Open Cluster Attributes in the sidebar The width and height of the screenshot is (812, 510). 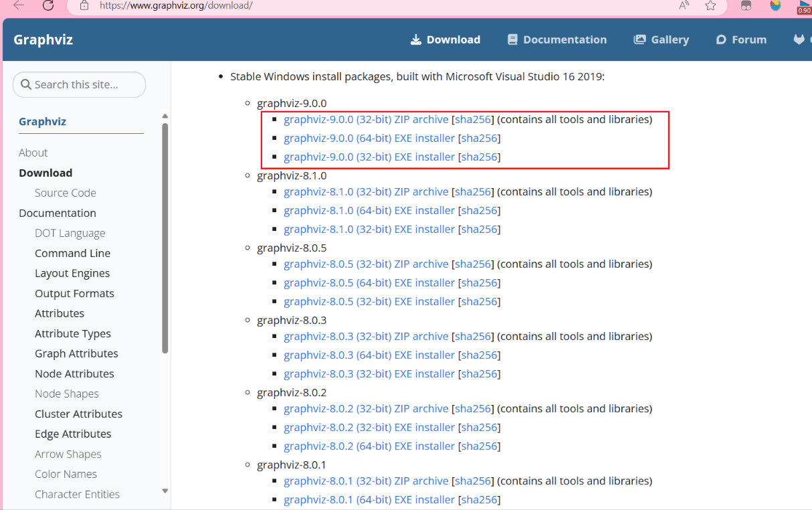click(x=78, y=414)
